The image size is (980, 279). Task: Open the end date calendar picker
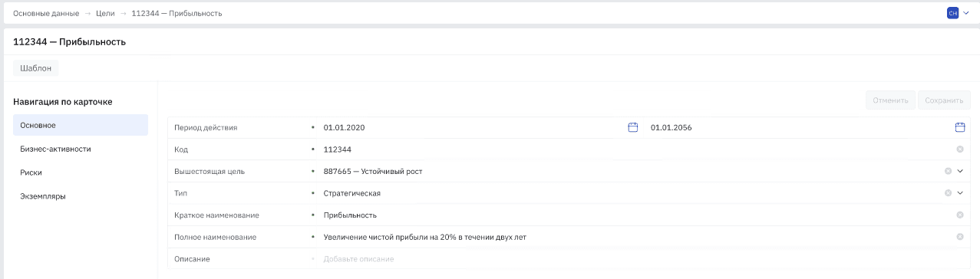959,127
